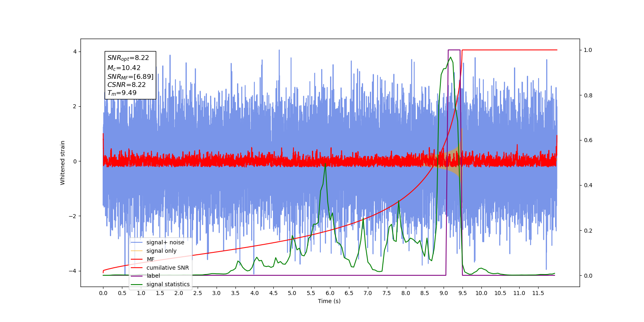Click the purple line sample beside 'label' legend entry
644x322 pixels.
coord(137,276)
